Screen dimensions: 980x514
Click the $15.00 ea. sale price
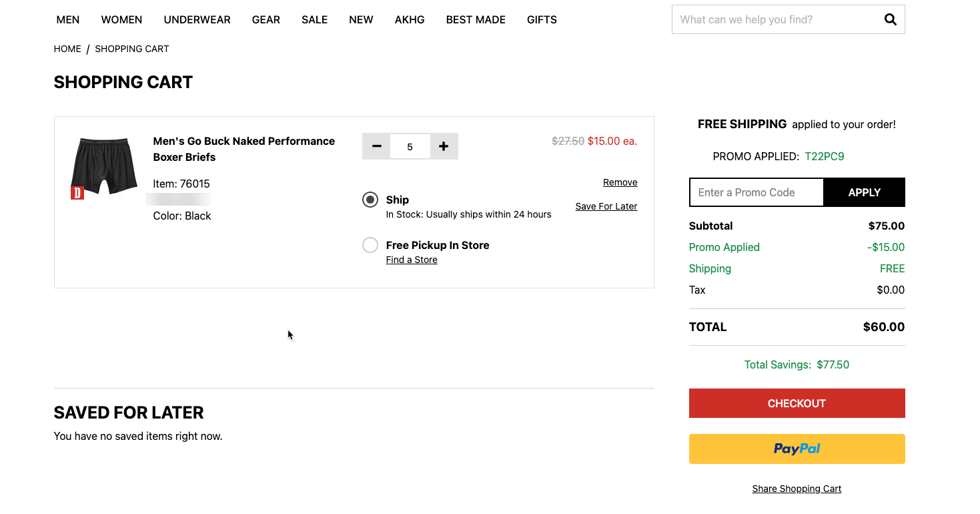pyautogui.click(x=612, y=141)
